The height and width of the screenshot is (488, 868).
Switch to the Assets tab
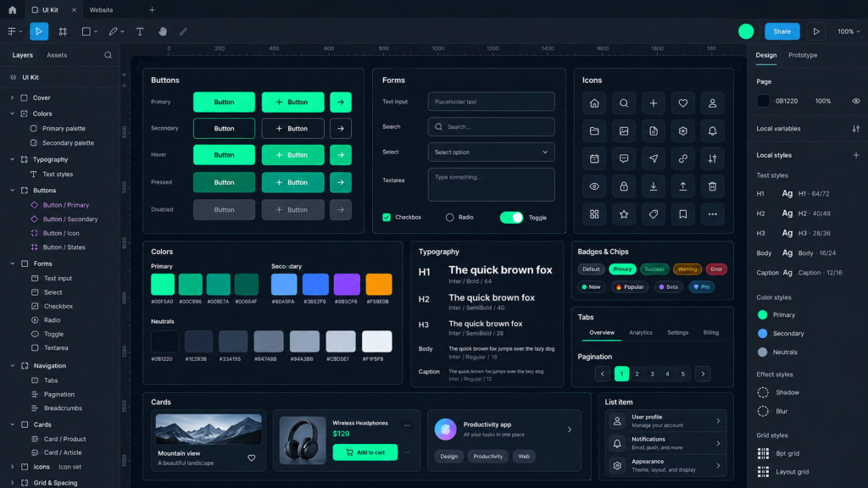click(57, 55)
